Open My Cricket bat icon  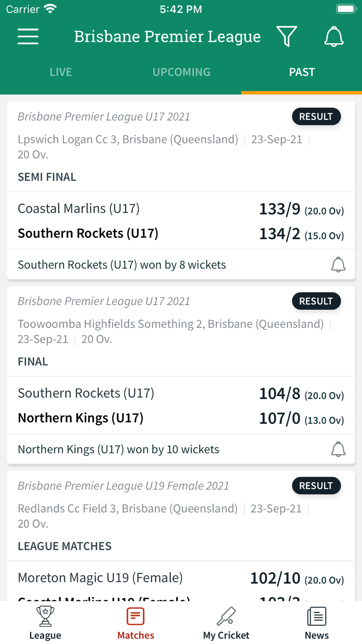coord(226,616)
